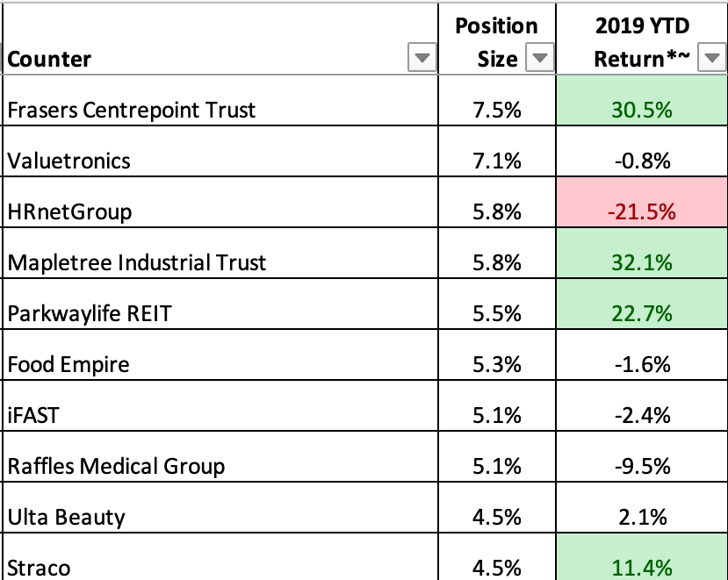Viewport: 728px width, 580px height.
Task: Open the Position Size filter dropdown
Action: point(539,59)
